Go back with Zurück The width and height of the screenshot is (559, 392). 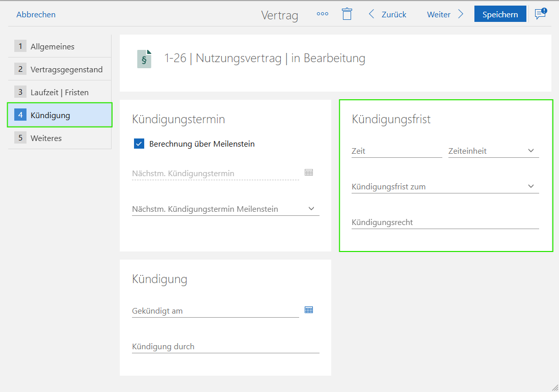394,15
